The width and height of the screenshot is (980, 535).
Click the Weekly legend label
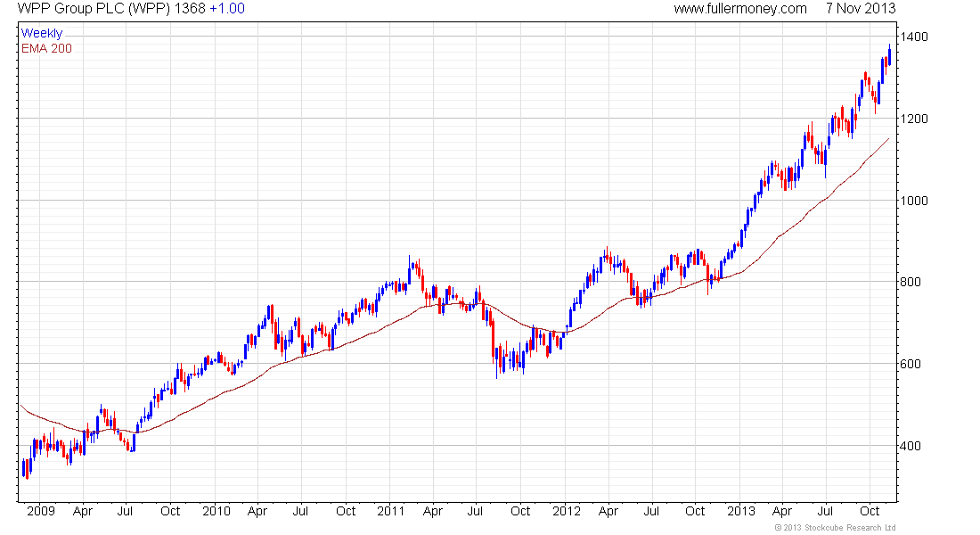tap(42, 33)
